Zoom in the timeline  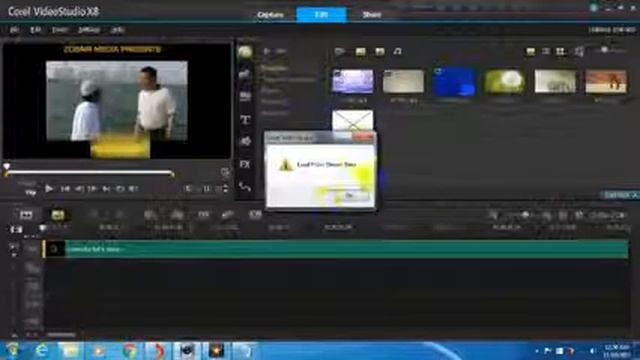point(547,215)
